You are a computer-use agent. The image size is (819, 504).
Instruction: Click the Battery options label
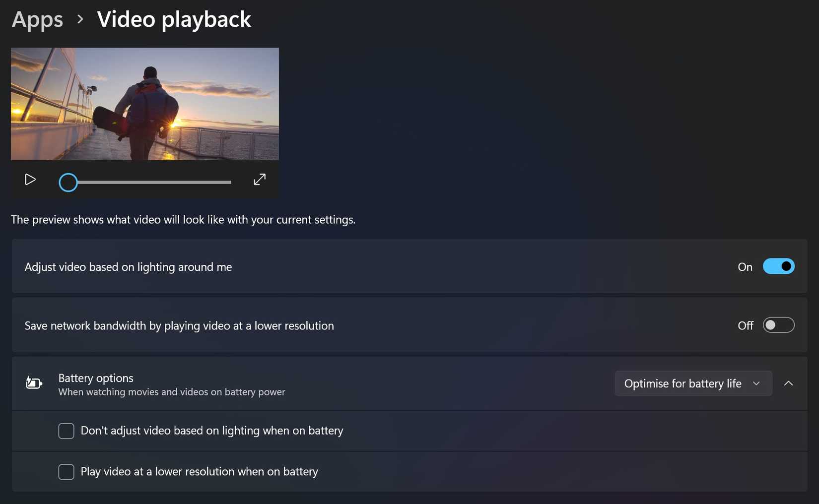pos(96,378)
